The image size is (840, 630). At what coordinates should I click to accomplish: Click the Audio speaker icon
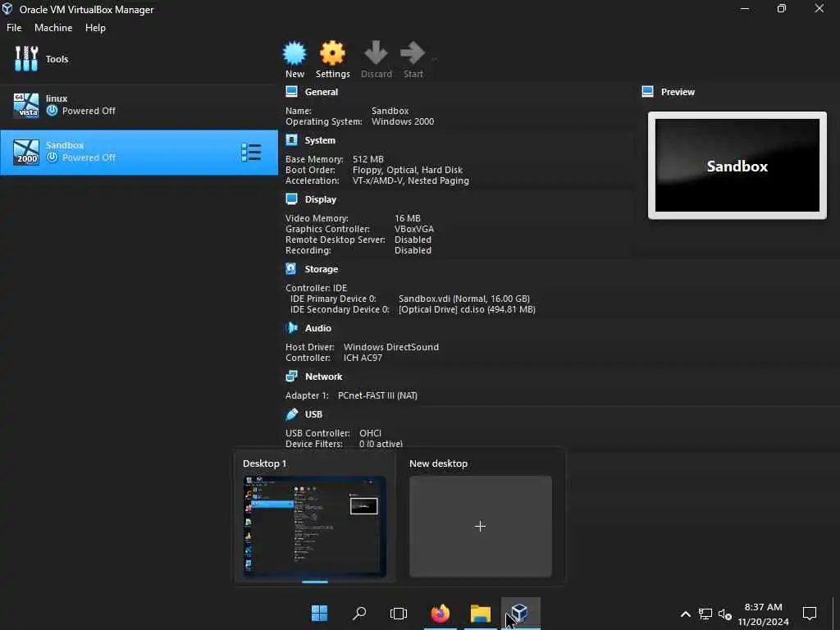click(291, 327)
